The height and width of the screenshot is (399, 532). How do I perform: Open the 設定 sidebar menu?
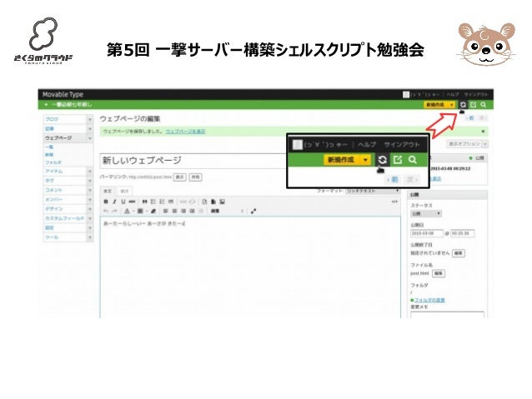click(68, 228)
